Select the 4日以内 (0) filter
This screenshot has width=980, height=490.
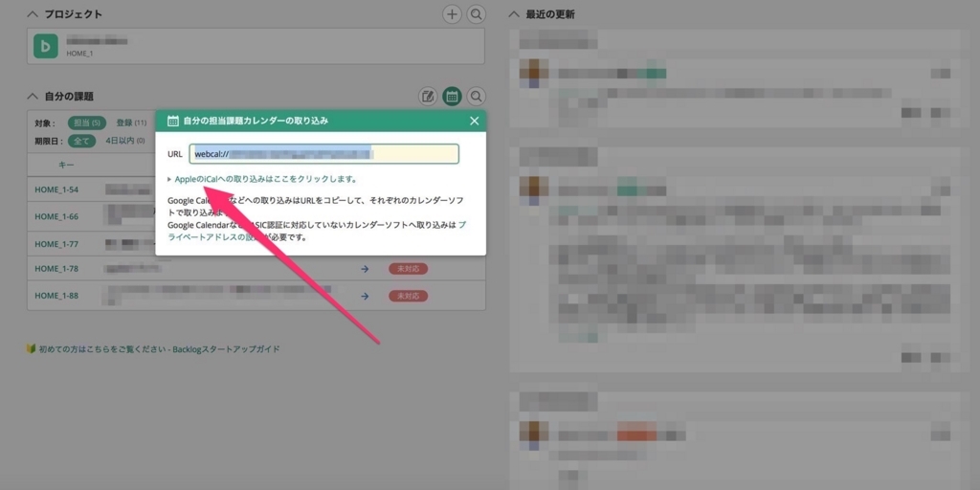[x=125, y=141]
